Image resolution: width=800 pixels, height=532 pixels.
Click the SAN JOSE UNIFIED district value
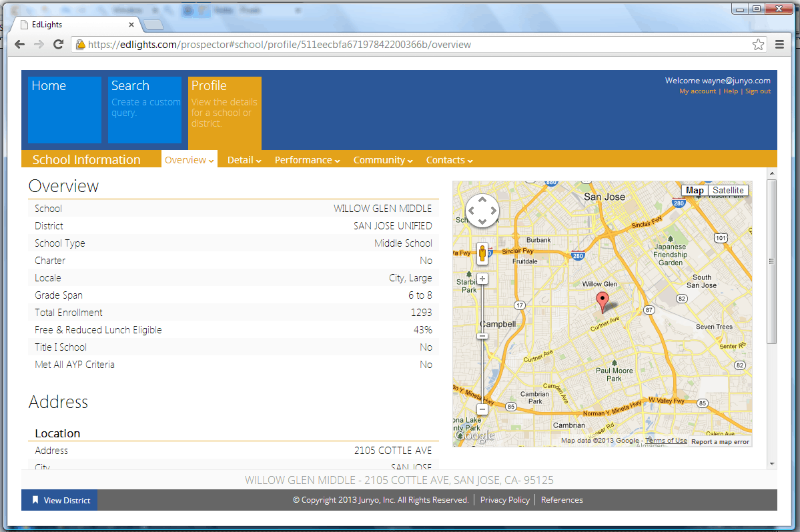click(393, 226)
